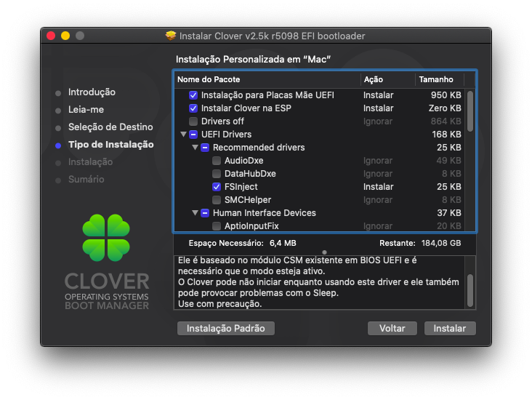Select the SMCHelper row label
This screenshot has width=532, height=400.
pos(248,200)
